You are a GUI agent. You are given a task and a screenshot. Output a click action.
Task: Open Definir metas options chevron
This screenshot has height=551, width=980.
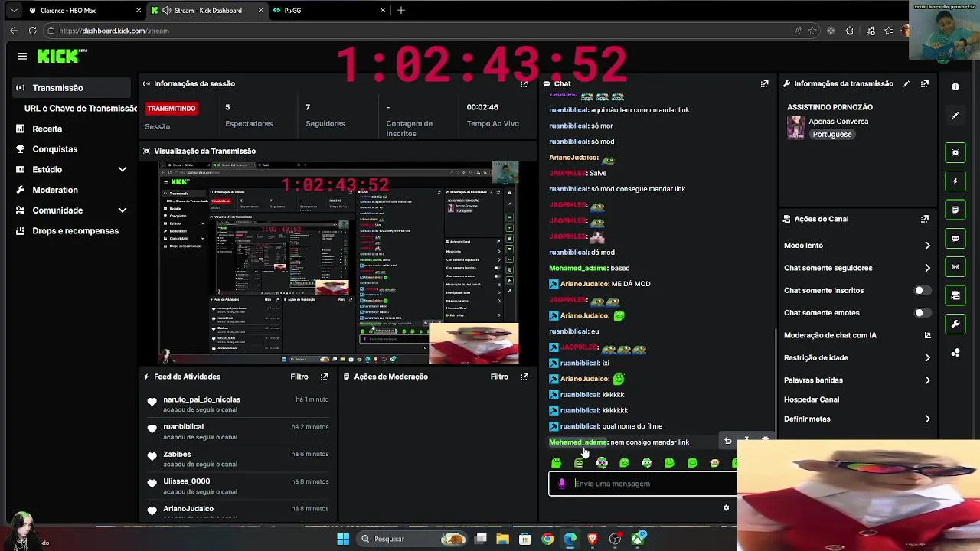[927, 419]
